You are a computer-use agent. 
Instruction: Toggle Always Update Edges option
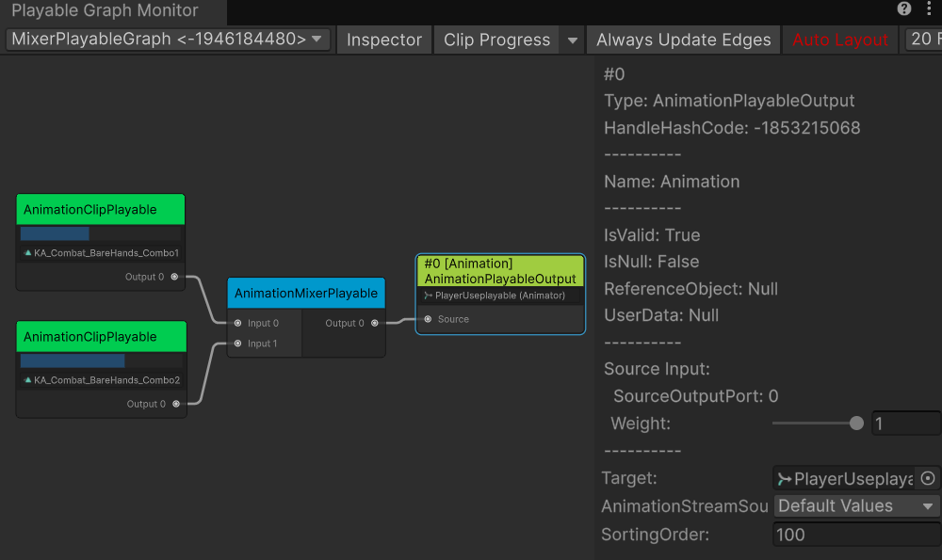683,40
